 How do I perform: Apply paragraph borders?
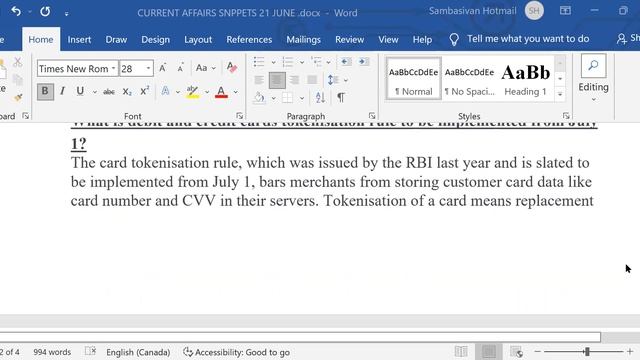click(287, 98)
